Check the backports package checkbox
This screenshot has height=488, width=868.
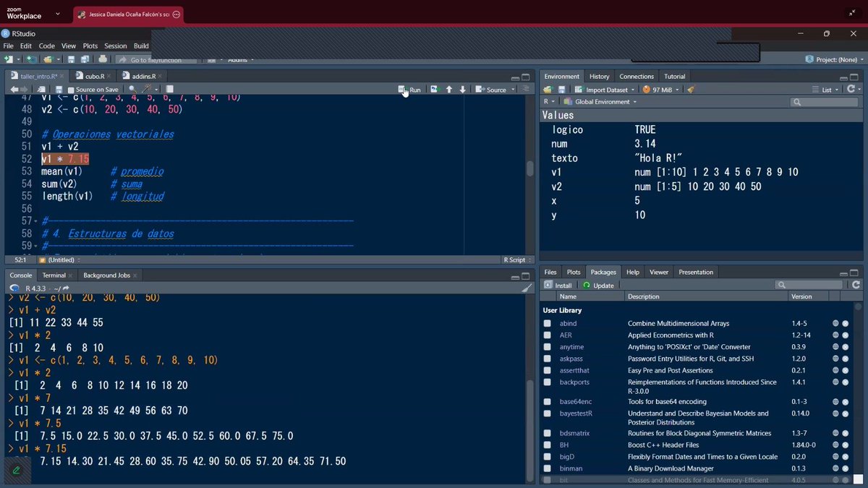click(x=548, y=382)
